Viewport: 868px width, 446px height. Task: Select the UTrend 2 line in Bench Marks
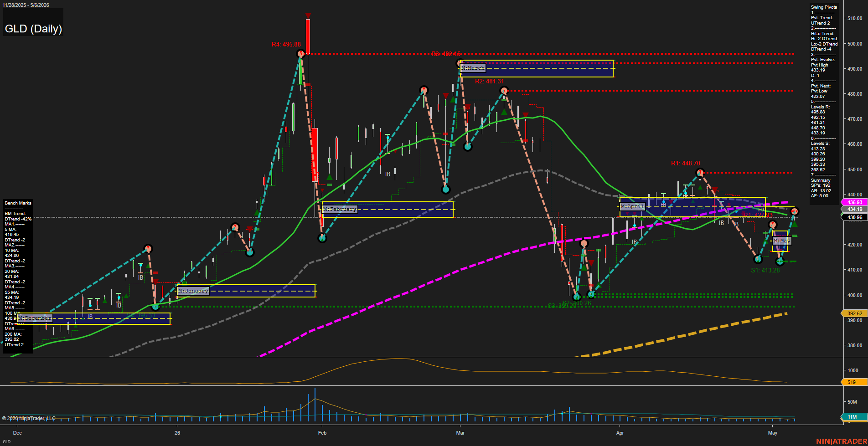click(14, 345)
